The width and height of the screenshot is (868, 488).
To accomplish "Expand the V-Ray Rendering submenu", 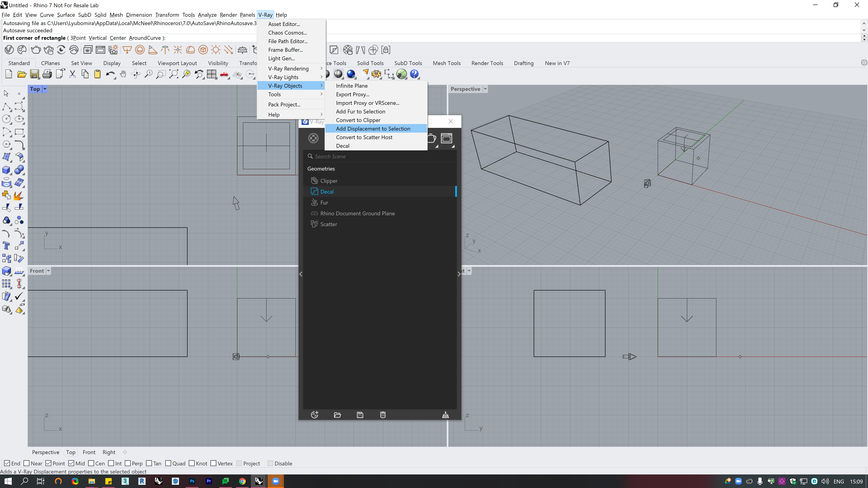I will (x=291, y=69).
